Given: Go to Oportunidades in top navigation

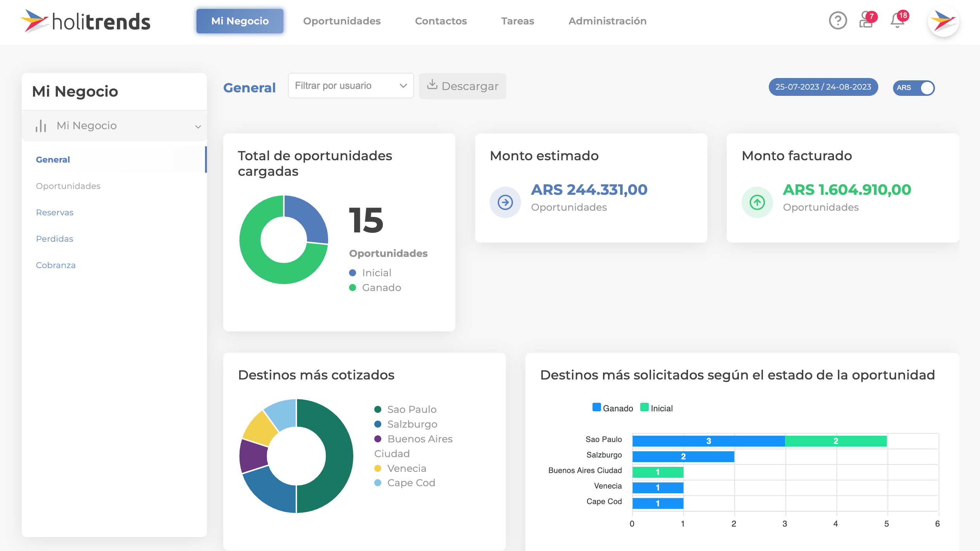Looking at the screenshot, I should click(x=342, y=21).
